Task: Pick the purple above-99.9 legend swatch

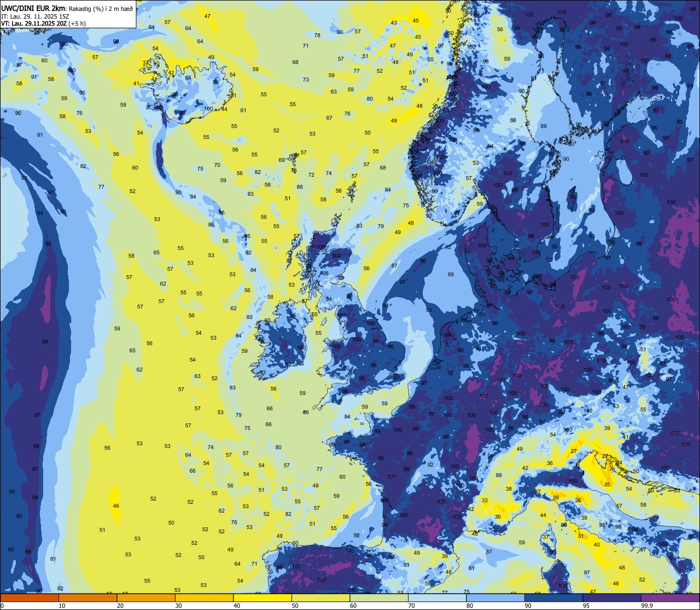Action: coord(670,598)
